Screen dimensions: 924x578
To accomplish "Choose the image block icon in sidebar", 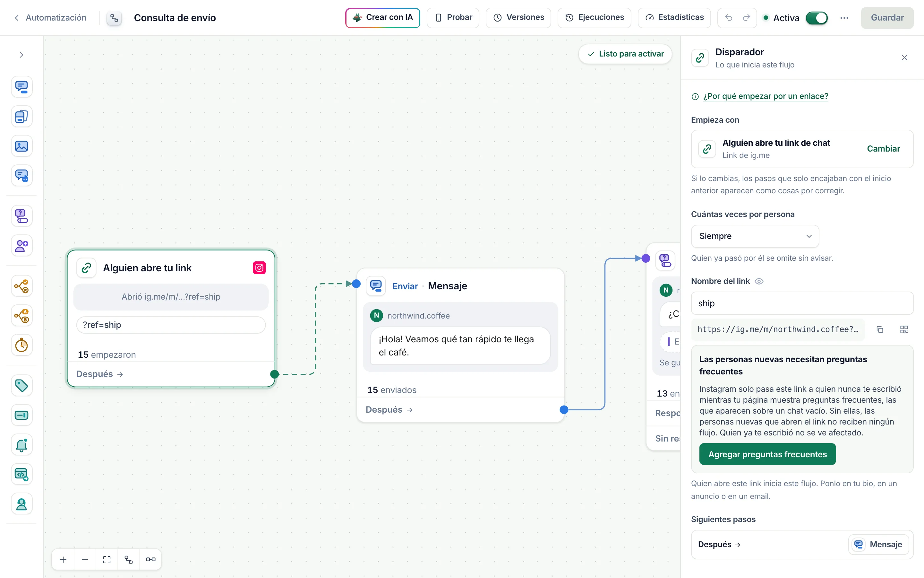I will 21,146.
